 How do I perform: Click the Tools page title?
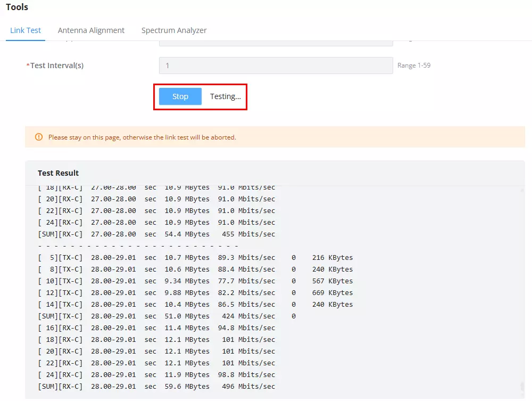pyautogui.click(x=17, y=7)
